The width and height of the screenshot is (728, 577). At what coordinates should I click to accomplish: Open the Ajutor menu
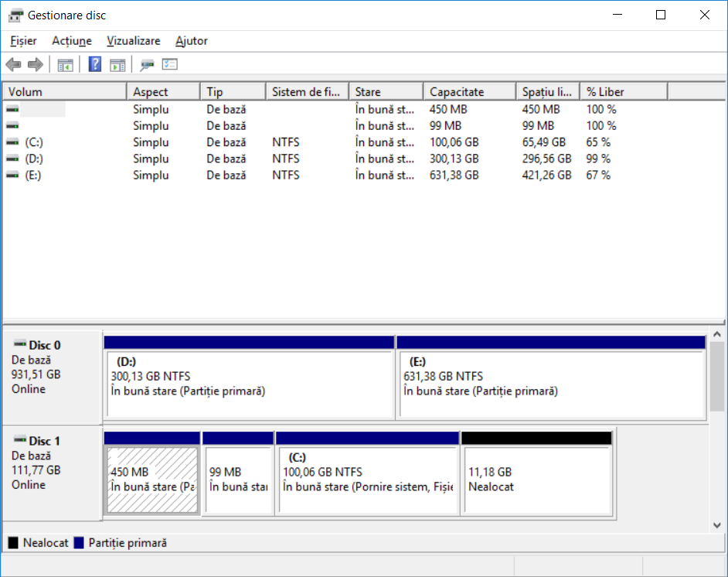pyautogui.click(x=192, y=41)
